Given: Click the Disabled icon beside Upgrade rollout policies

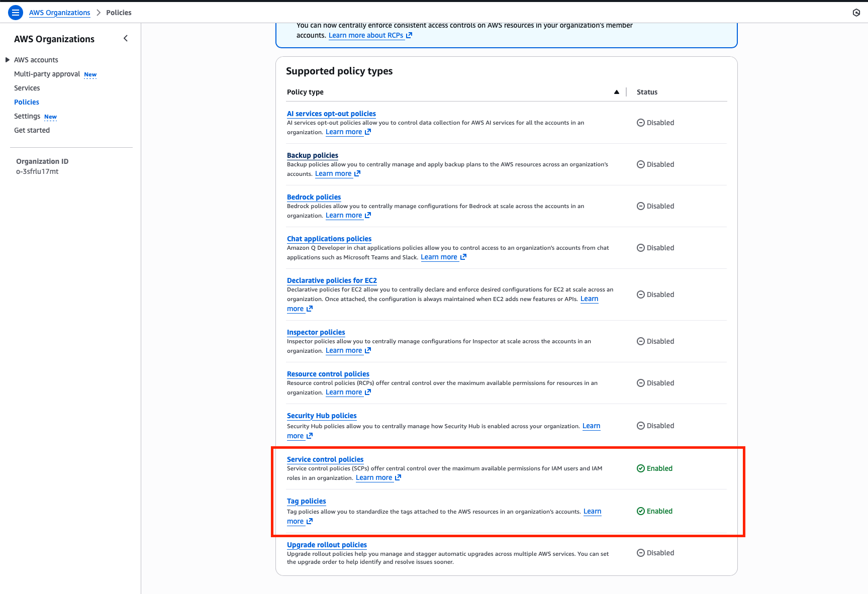Looking at the screenshot, I should [x=640, y=553].
